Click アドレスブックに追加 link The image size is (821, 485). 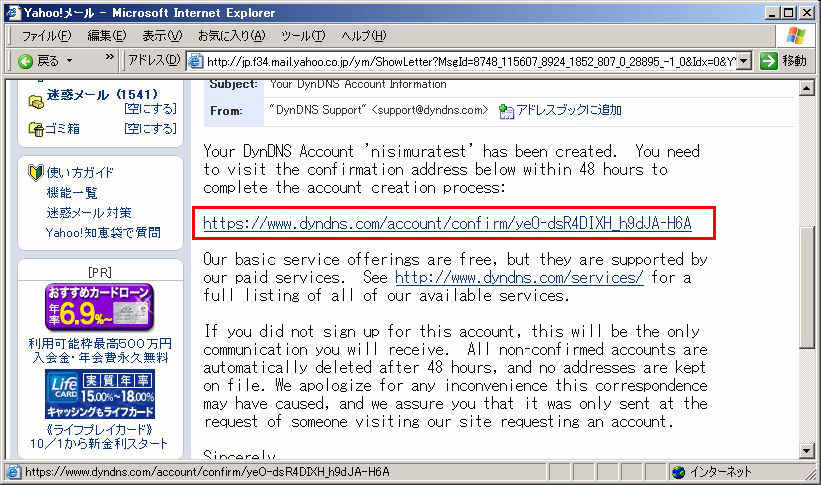click(x=569, y=111)
